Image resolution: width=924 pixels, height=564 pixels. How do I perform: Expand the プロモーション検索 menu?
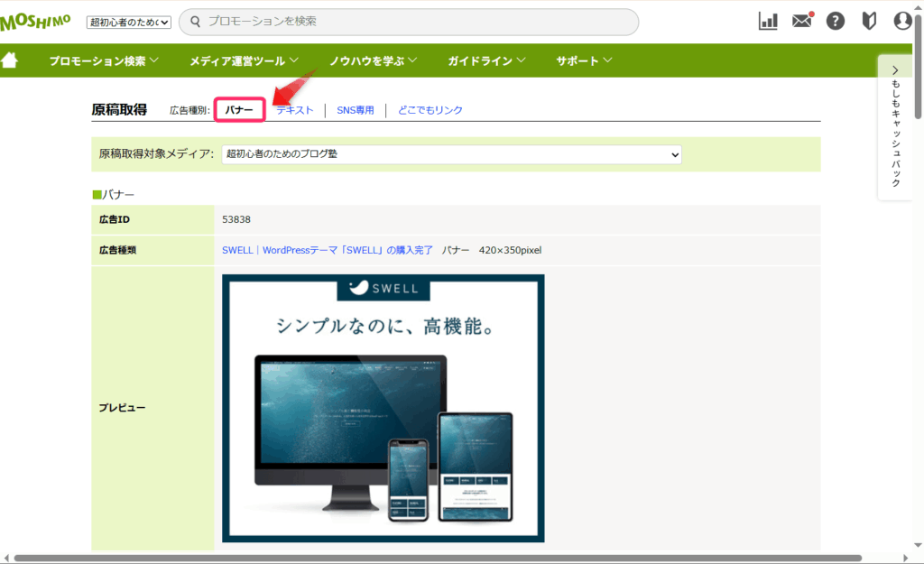[x=104, y=60]
